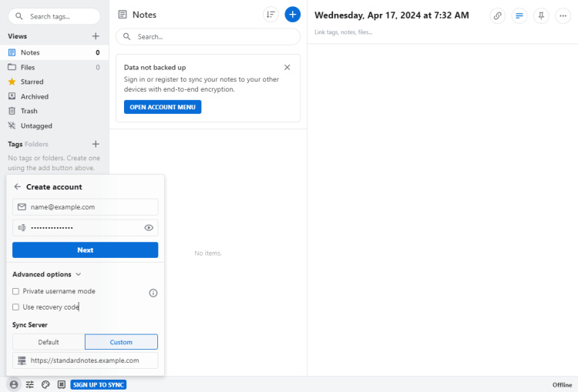Show info about private username mode
Screen dimensions: 578x392
pos(153,293)
